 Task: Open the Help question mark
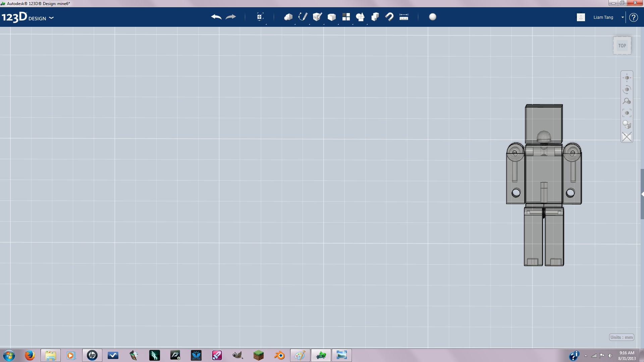tap(633, 17)
